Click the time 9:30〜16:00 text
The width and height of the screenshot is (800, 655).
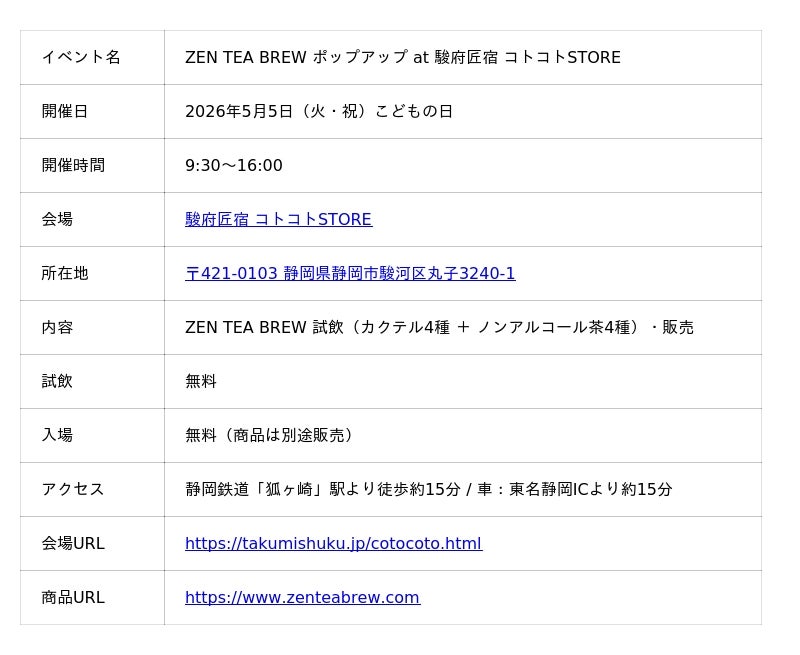click(x=234, y=165)
